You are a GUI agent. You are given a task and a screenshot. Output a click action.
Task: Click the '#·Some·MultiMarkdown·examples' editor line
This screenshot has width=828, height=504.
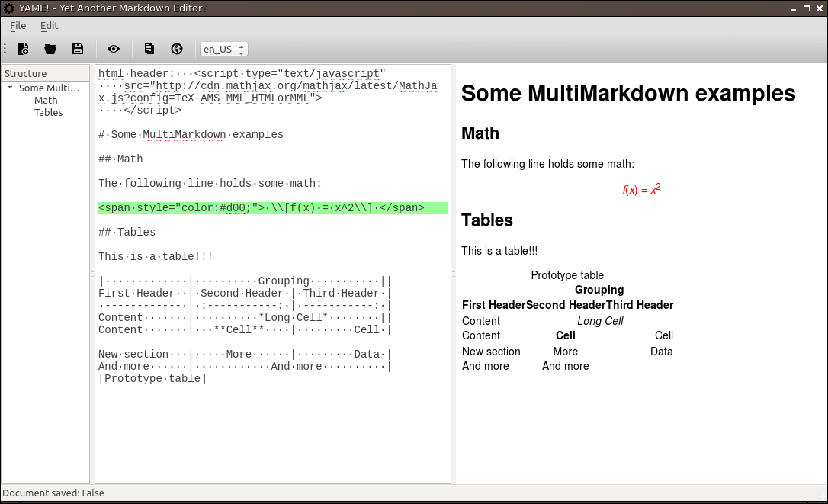(x=191, y=135)
